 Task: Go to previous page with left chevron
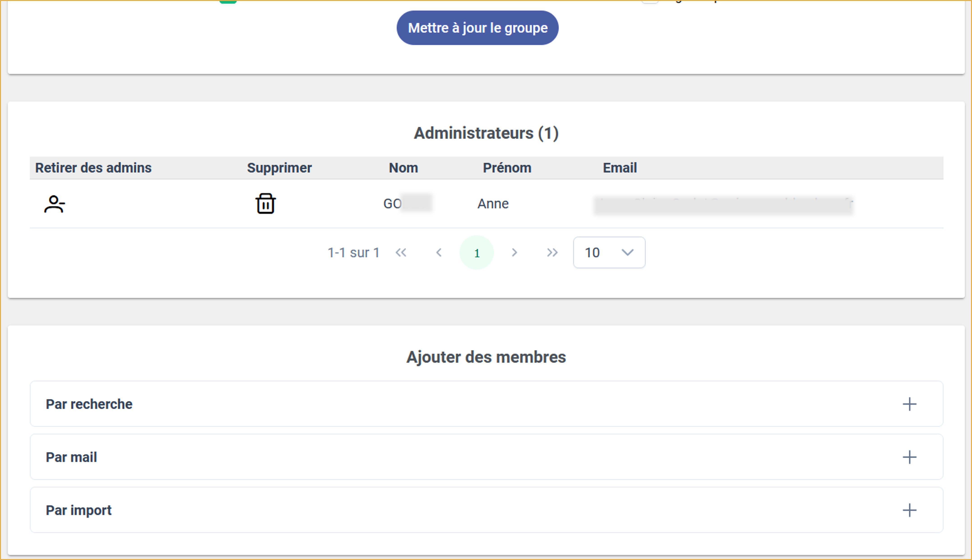point(438,253)
